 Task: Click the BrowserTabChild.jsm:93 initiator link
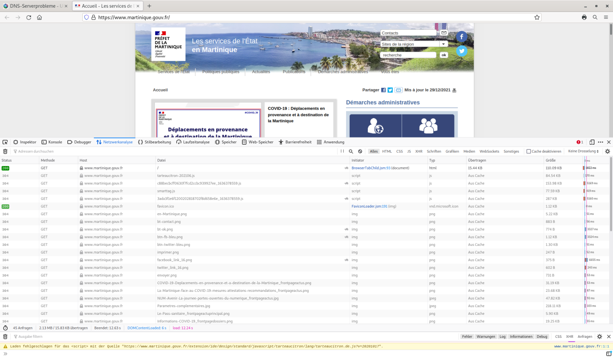click(371, 168)
